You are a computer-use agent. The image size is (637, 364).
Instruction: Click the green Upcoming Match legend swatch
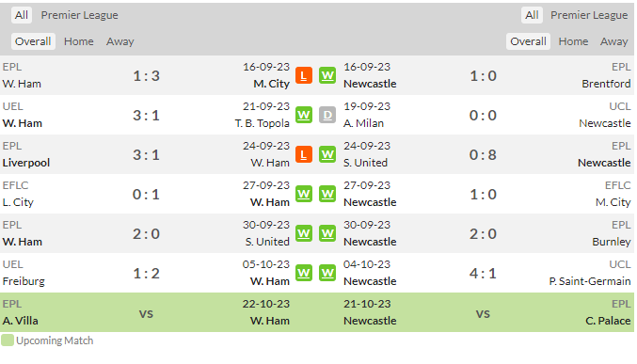[x=8, y=340]
